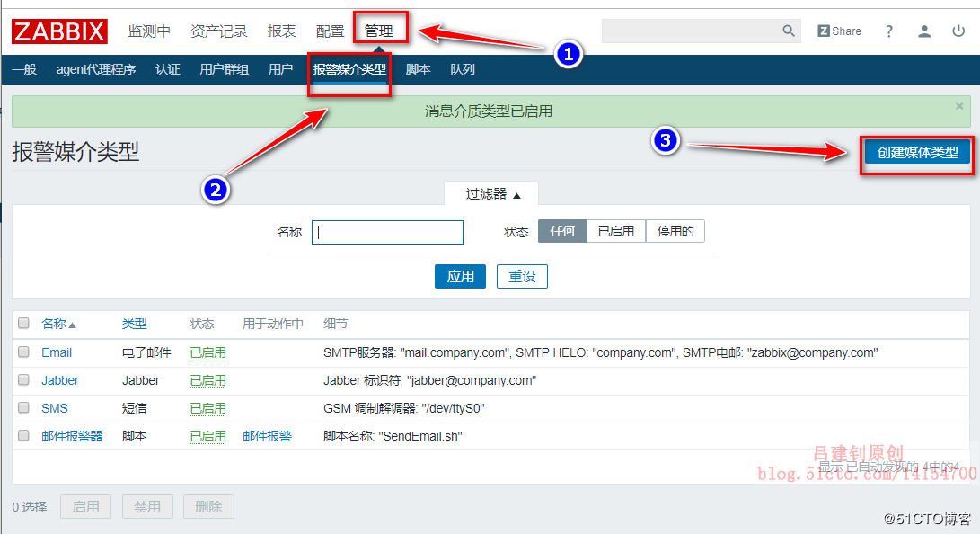
Task: Select the 任何 status option
Action: tap(562, 231)
